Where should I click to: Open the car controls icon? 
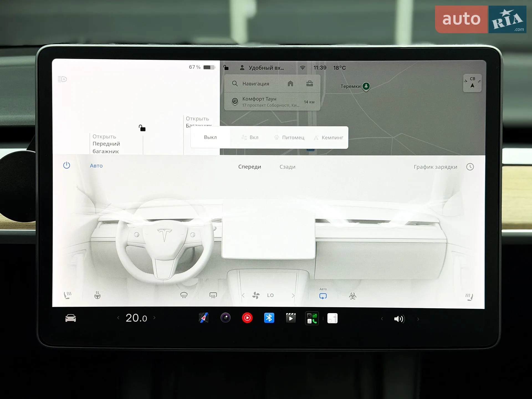71,318
